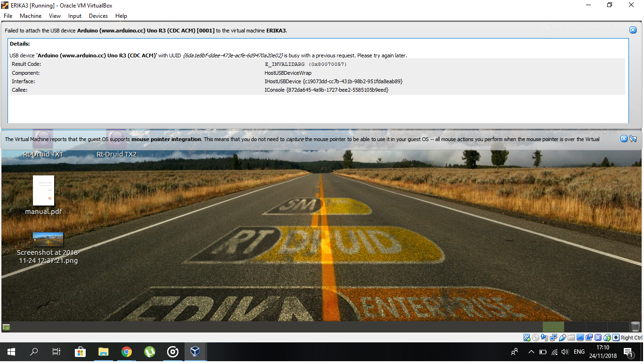Click the ENG language indicator

[x=580, y=352]
